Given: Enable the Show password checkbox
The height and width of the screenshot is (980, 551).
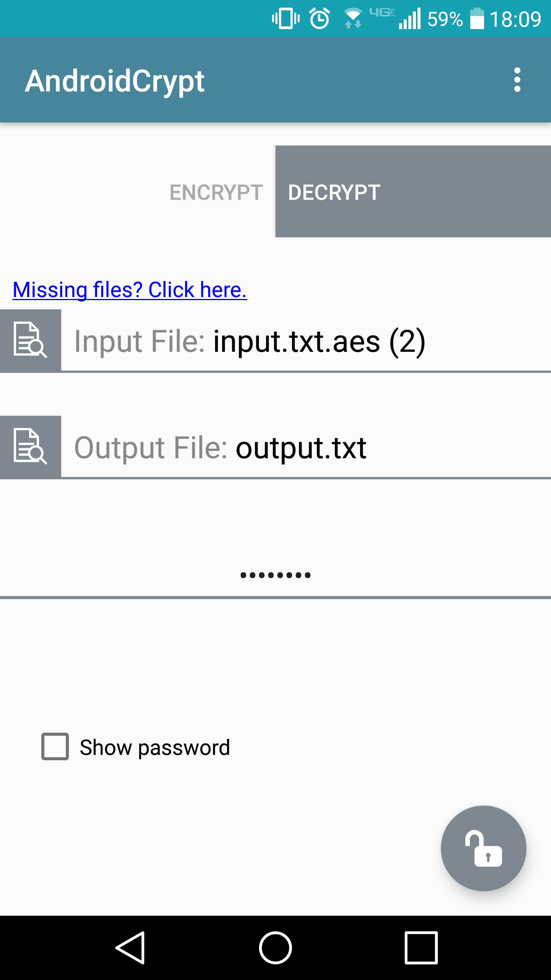Looking at the screenshot, I should pyautogui.click(x=55, y=746).
